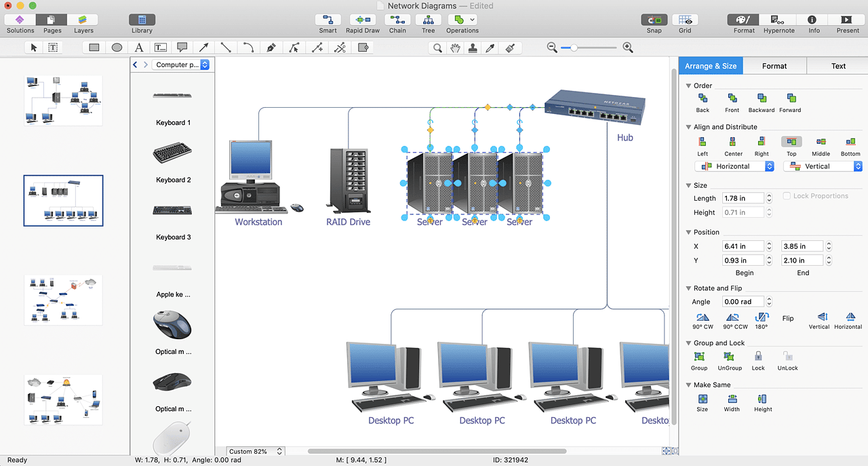This screenshot has width=868, height=466.
Task: Collapse the Align and Distribute section
Action: [689, 127]
